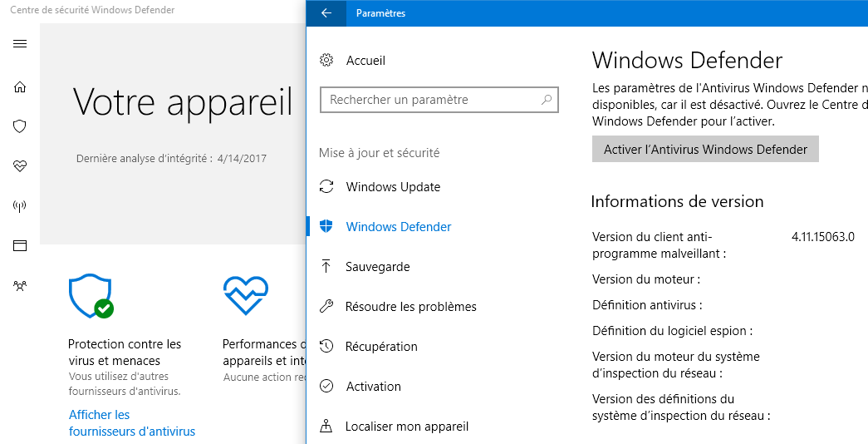Focus the Rechercher un paramètre search field
868x444 pixels.
[439, 100]
